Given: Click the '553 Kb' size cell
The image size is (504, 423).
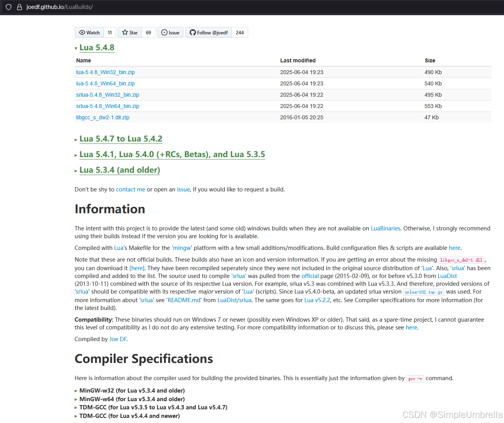Looking at the screenshot, I should click(x=433, y=106).
